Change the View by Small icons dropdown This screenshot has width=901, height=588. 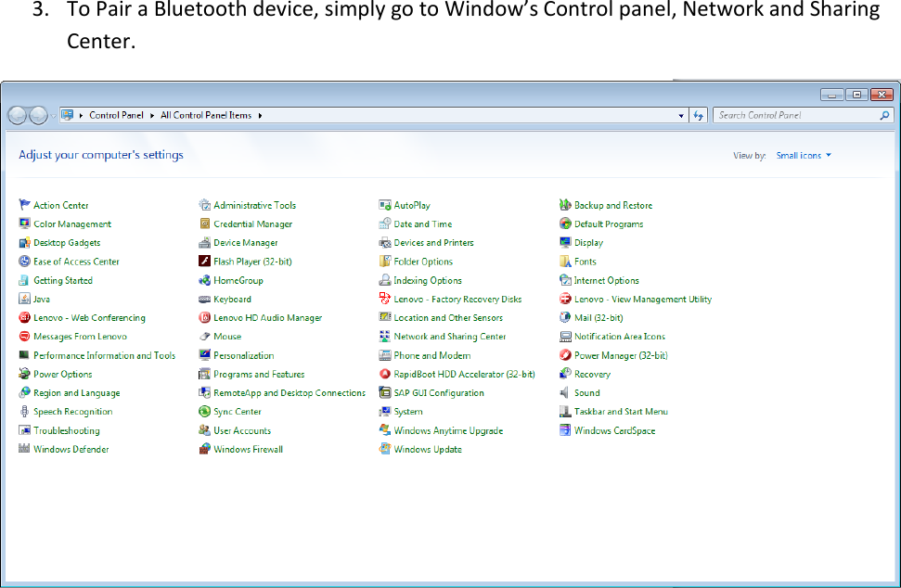(802, 155)
